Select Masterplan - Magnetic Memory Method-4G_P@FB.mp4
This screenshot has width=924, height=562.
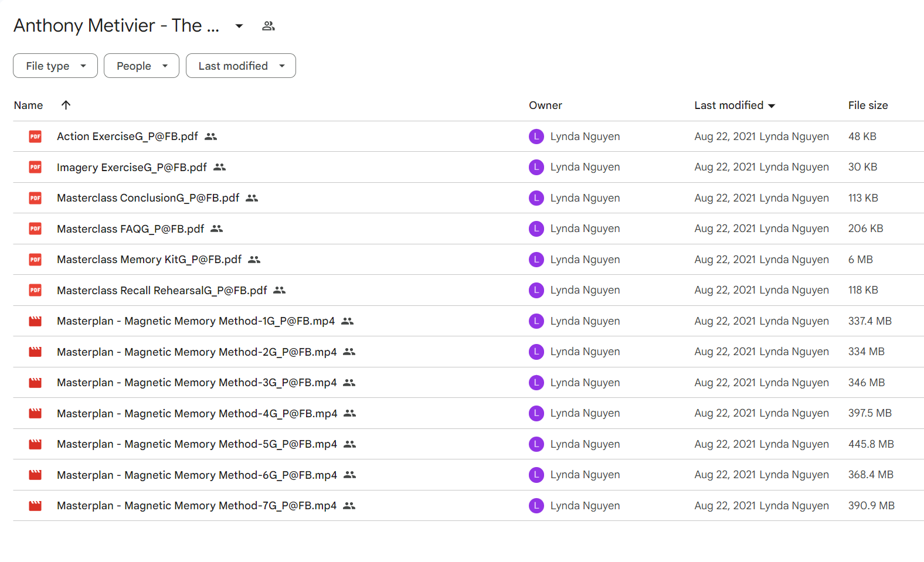point(197,414)
